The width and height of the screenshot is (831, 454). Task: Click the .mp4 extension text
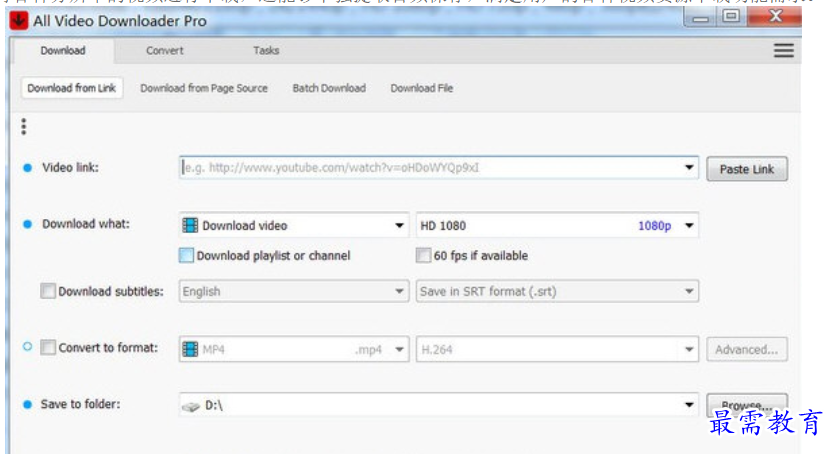pos(368,350)
